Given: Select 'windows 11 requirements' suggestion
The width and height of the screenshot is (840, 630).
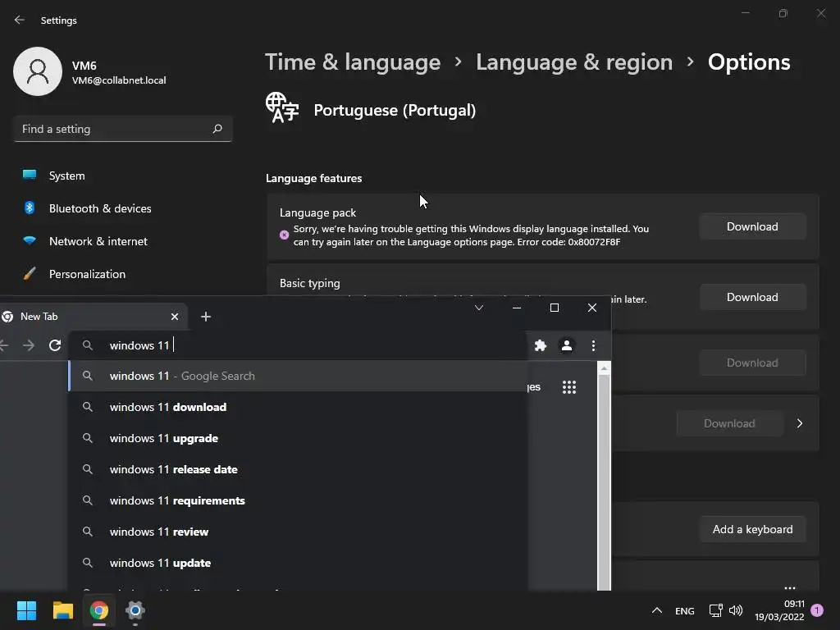Looking at the screenshot, I should (x=298, y=500).
